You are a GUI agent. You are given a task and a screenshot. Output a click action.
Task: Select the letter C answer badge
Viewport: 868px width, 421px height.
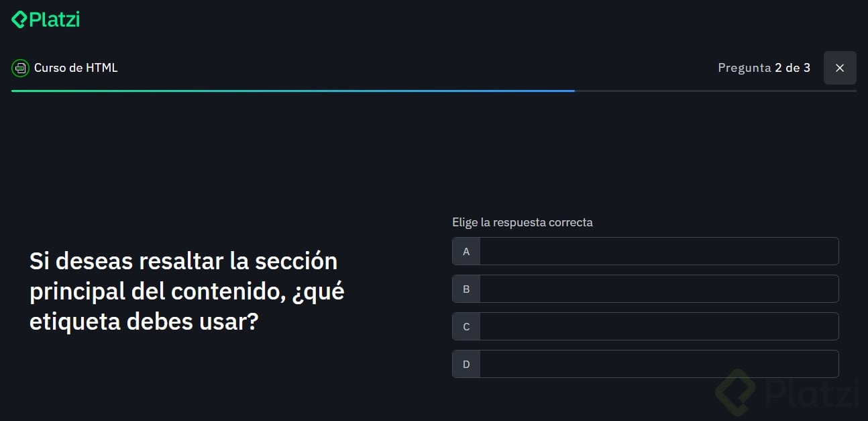coord(466,326)
